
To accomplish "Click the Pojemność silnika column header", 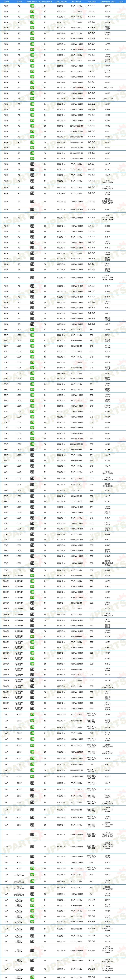I will [45, 1].
